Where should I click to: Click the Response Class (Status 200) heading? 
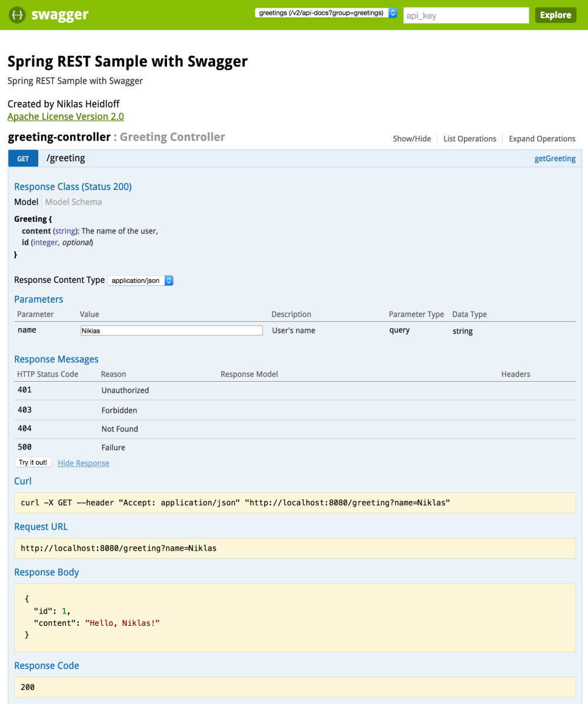click(x=73, y=187)
